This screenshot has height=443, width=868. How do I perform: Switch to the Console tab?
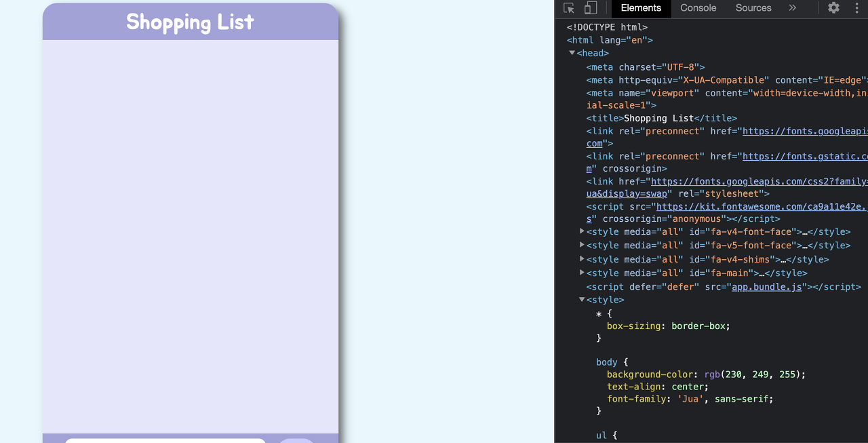point(698,8)
